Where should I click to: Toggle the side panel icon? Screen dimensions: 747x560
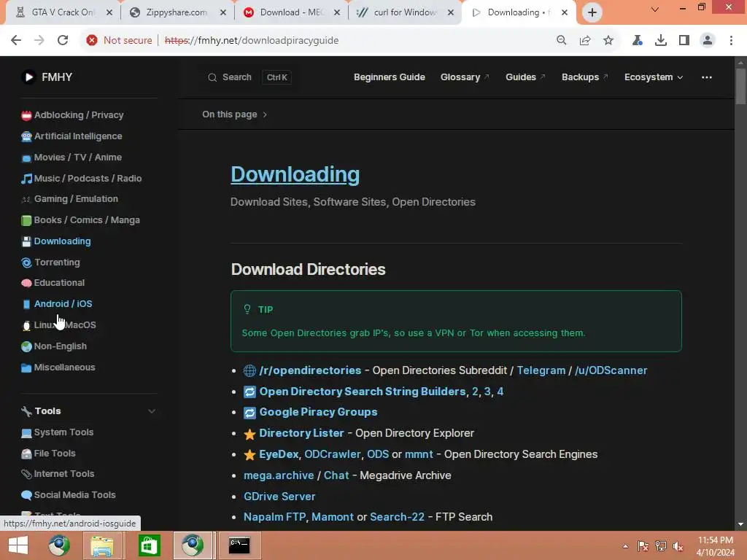point(684,41)
